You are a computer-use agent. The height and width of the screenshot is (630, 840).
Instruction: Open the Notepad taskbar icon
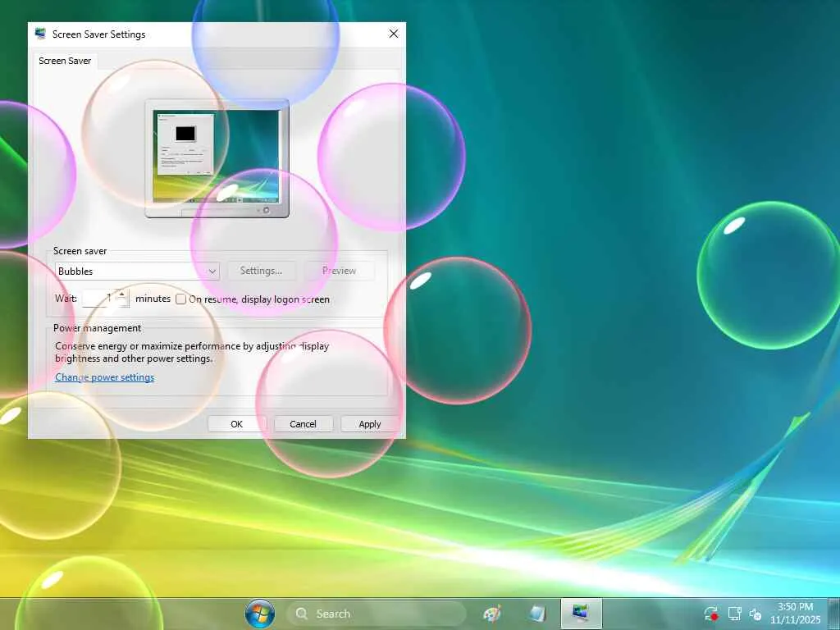[537, 614]
